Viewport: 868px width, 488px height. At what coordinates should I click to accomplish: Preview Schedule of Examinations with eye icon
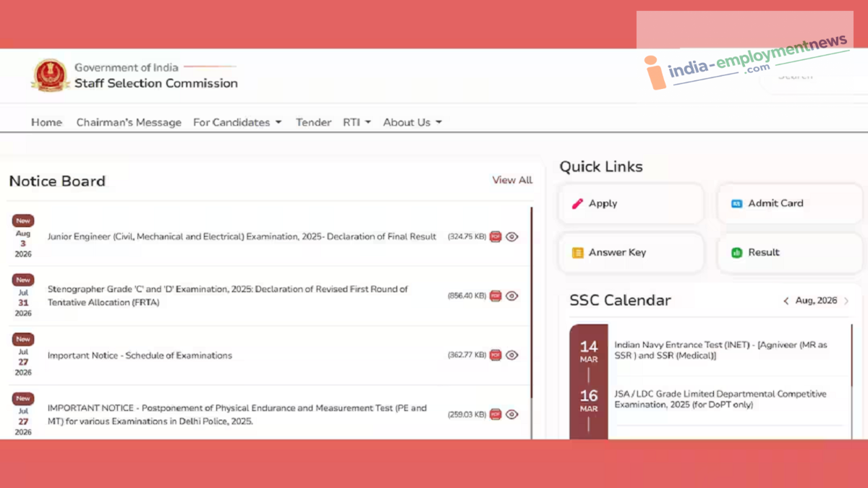(512, 355)
